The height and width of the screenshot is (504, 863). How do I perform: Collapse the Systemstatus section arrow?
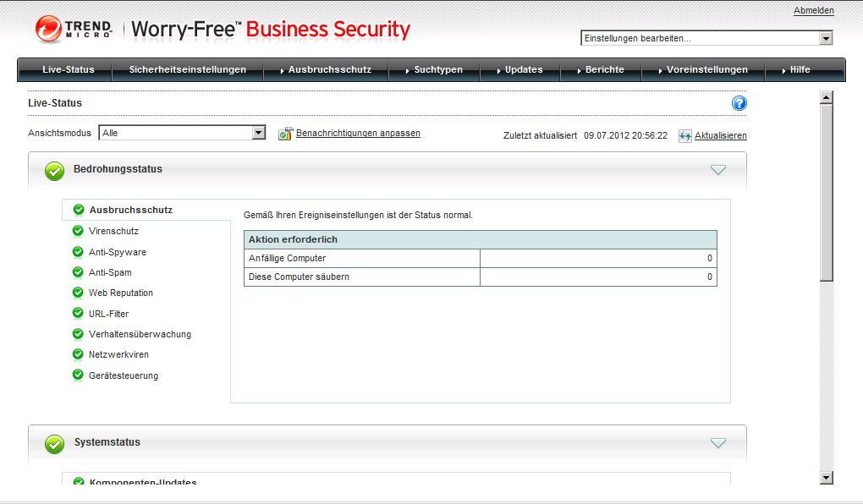pos(718,442)
